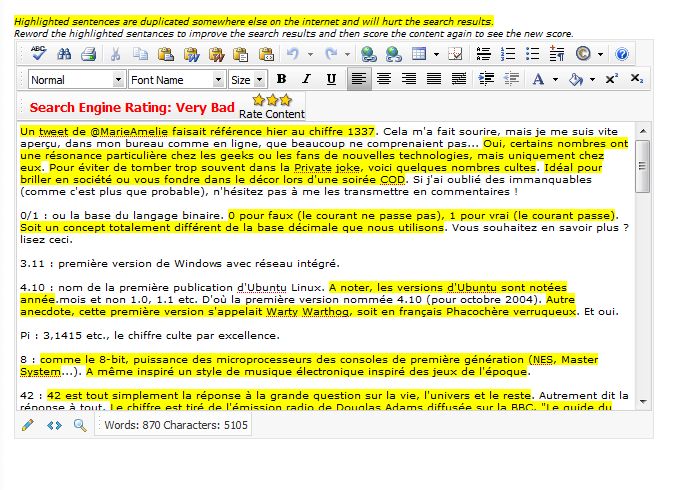Click the "Words: 870 Characters: 5105" counter

176,425
